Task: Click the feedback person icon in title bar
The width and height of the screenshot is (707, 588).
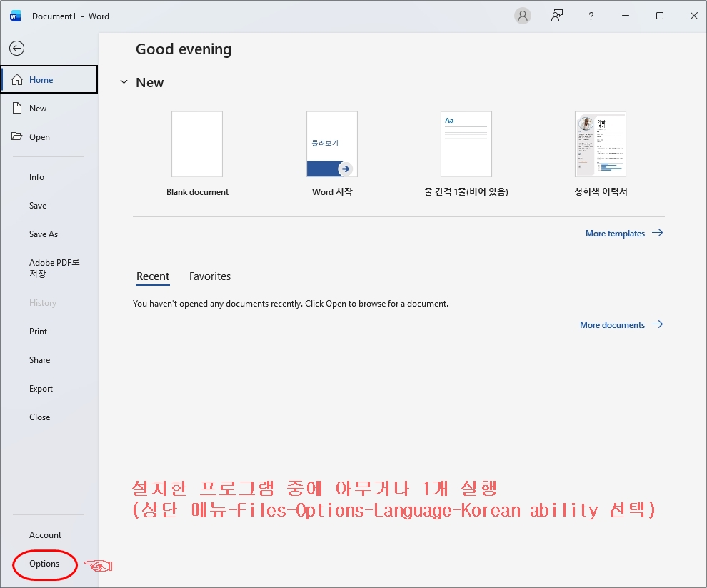Action: tap(557, 16)
